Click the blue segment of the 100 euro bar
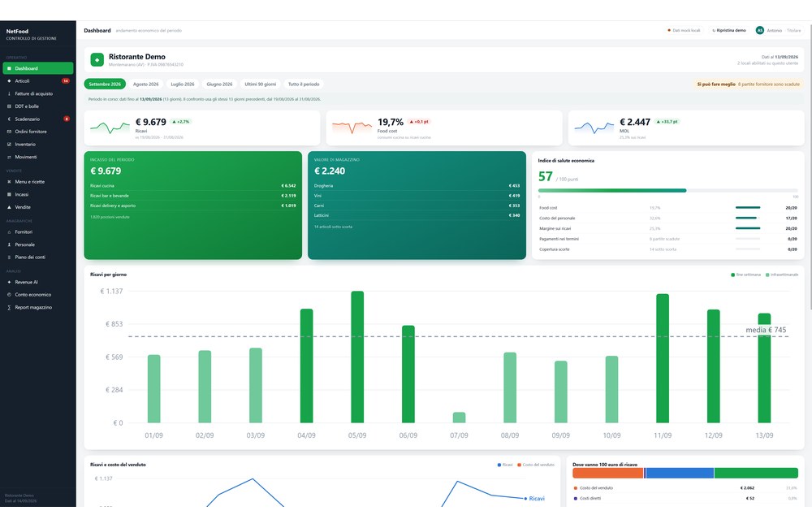The height and width of the screenshot is (528, 812). (x=680, y=473)
